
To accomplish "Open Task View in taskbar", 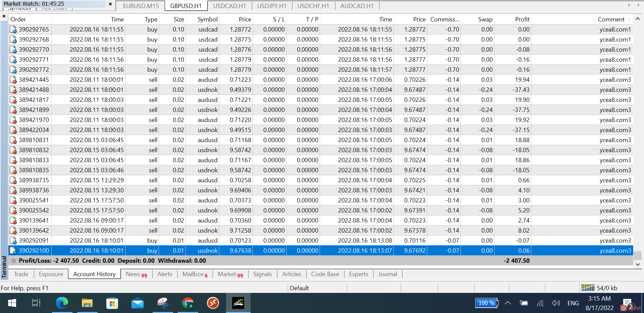I will pyautogui.click(x=36, y=303).
